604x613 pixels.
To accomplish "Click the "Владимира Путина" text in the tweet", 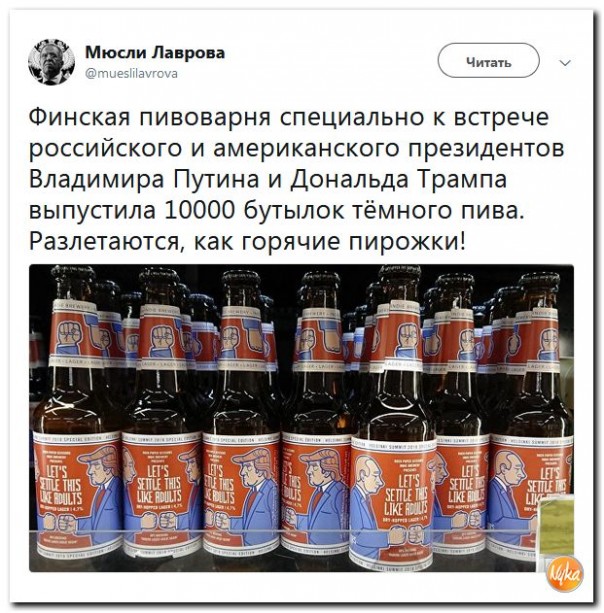I will point(144,180).
